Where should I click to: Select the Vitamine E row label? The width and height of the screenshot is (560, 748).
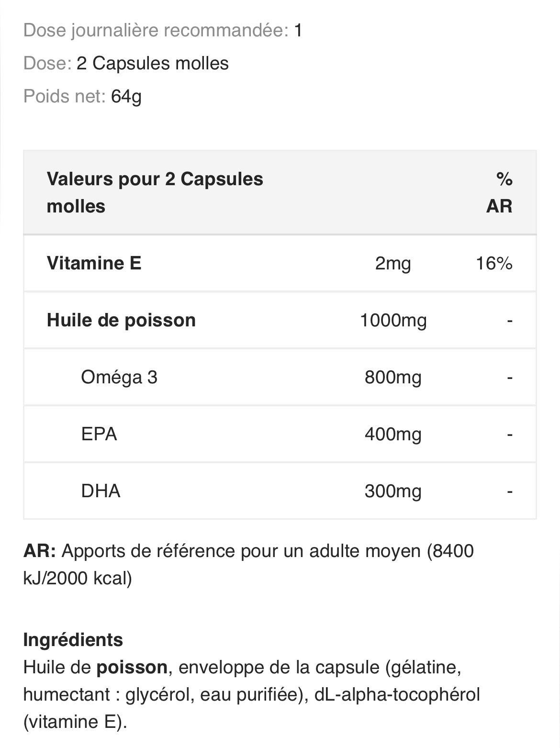94,263
